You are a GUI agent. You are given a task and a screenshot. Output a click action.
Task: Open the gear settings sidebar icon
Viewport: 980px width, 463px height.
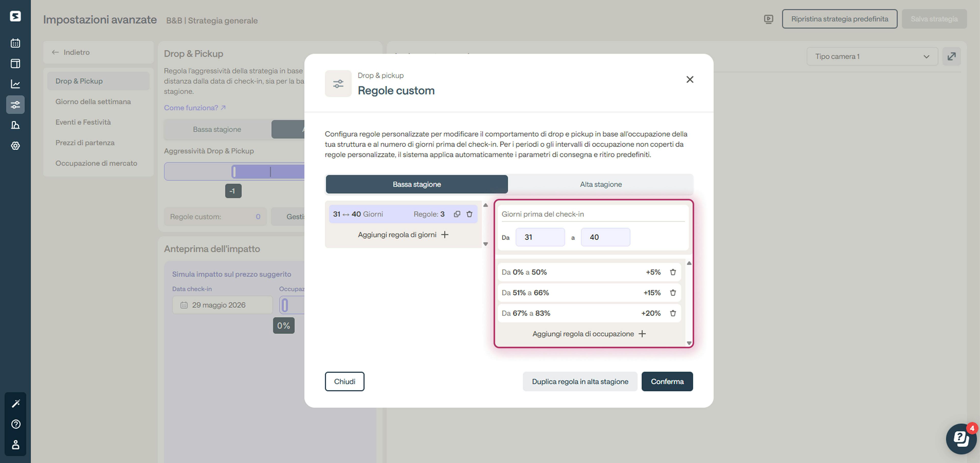[15, 146]
